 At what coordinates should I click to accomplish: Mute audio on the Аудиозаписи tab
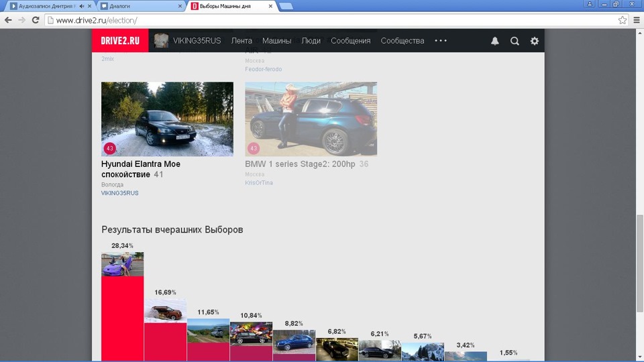[x=82, y=6]
